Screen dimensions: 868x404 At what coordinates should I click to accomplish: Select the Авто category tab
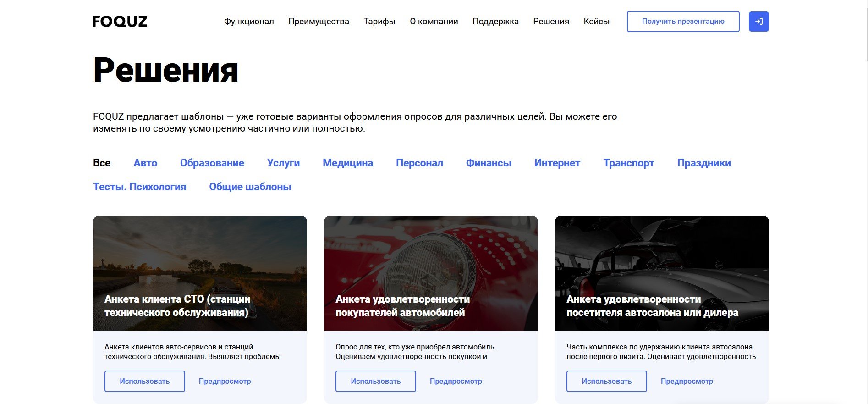145,163
